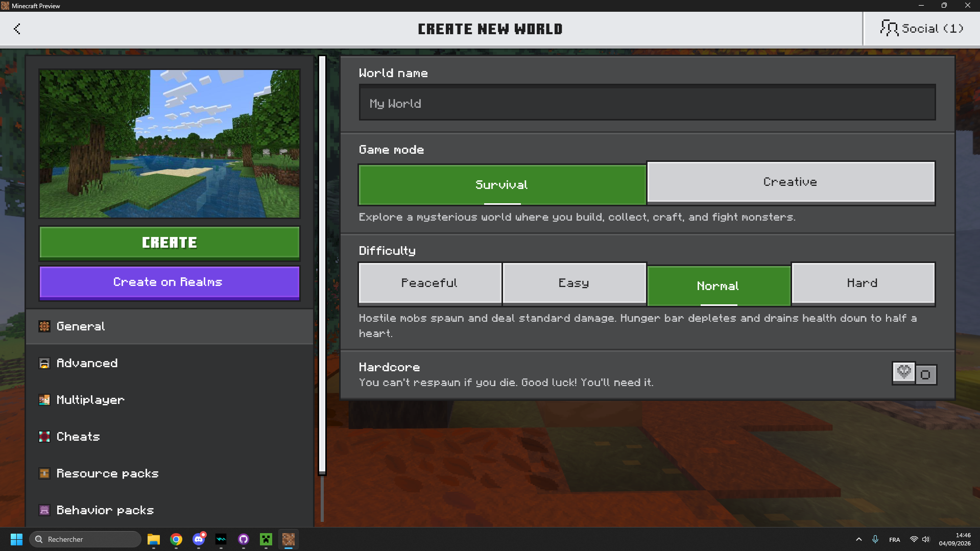The height and width of the screenshot is (551, 980).
Task: Open Google Chrome from the taskbar
Action: (176, 539)
